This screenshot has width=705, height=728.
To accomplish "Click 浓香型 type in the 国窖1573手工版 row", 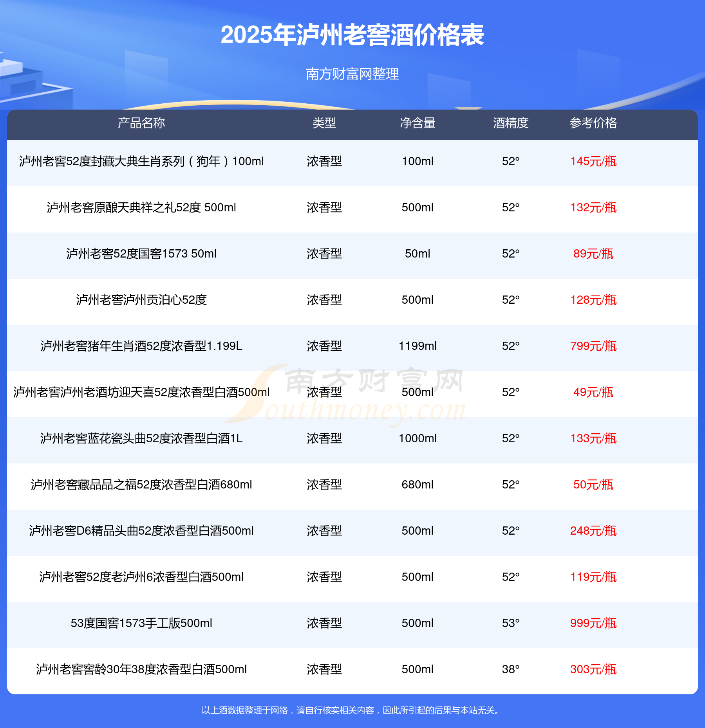I will point(324,623).
